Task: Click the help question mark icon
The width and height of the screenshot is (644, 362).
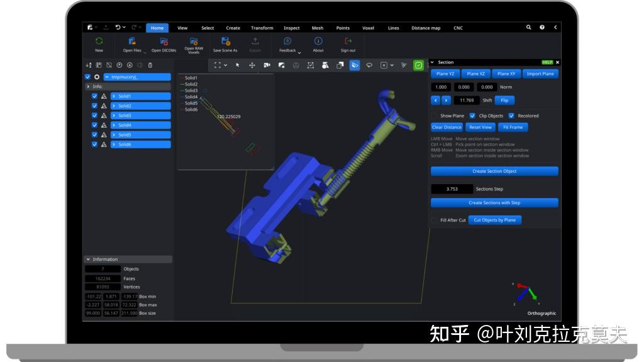Action: (542, 28)
